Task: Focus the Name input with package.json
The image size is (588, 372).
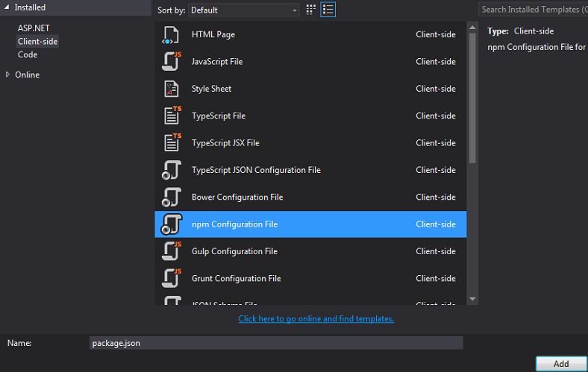Action: [x=276, y=343]
